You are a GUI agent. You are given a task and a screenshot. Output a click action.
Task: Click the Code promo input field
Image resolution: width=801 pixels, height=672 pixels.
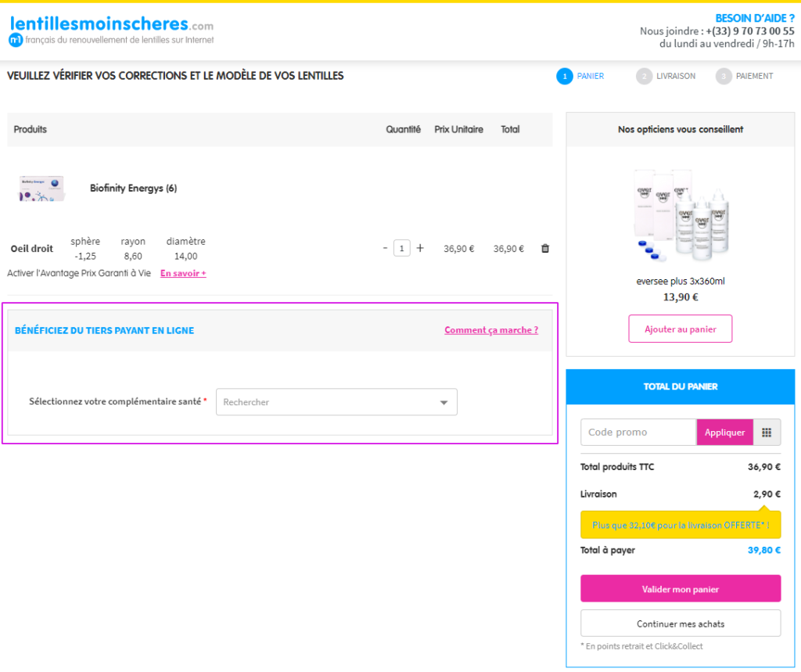click(638, 433)
